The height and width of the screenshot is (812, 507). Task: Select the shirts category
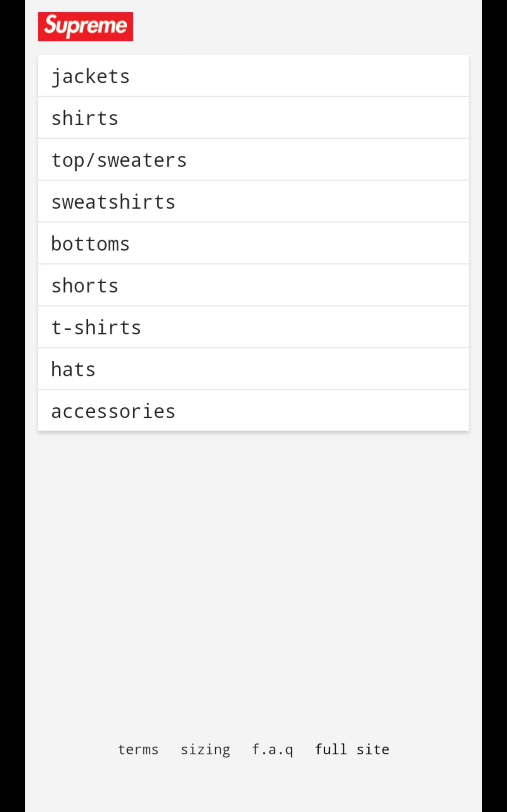253,118
